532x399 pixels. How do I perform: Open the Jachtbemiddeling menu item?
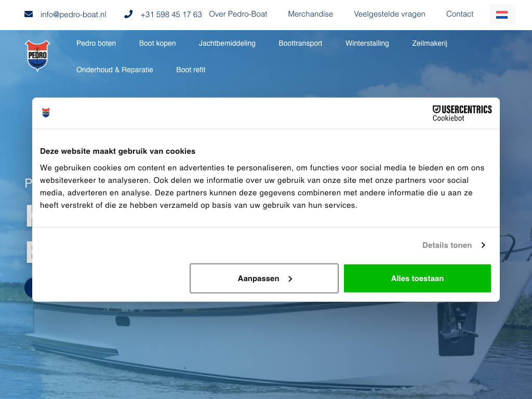click(227, 43)
